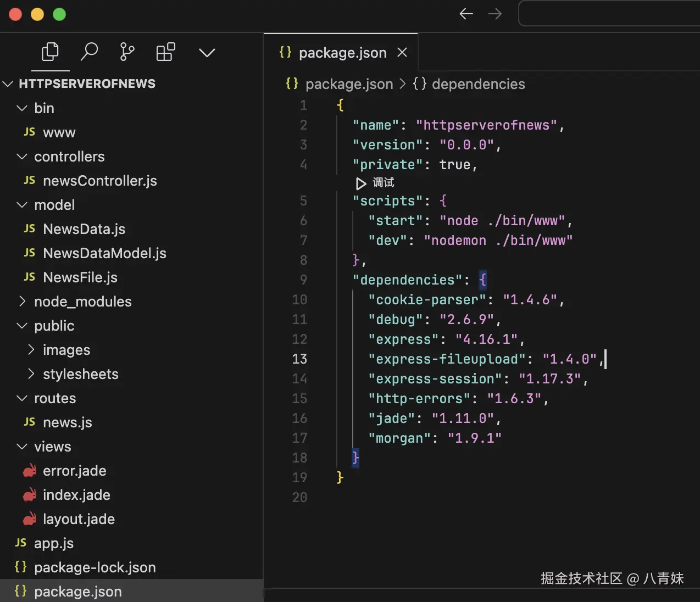Click the "morgan" dependency key

pos(399,438)
